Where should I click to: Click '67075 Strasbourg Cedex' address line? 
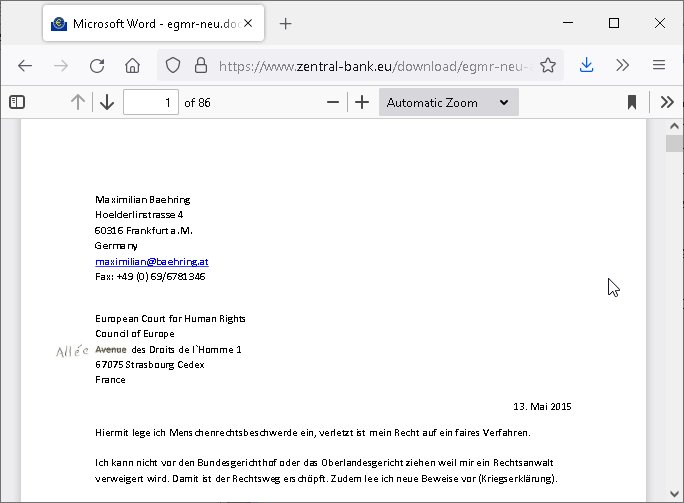click(150, 365)
